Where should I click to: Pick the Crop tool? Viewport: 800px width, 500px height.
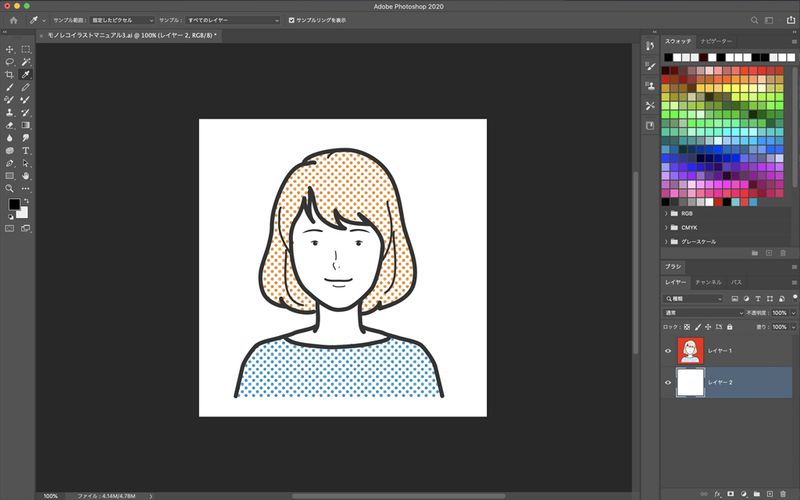[10, 75]
